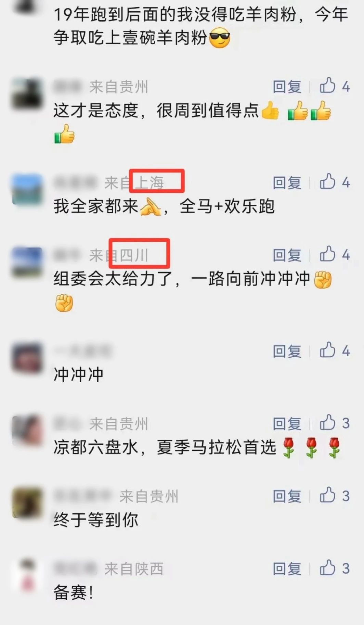Tap 回复 next to 终于等到你
364x625 pixels.
[x=287, y=496]
